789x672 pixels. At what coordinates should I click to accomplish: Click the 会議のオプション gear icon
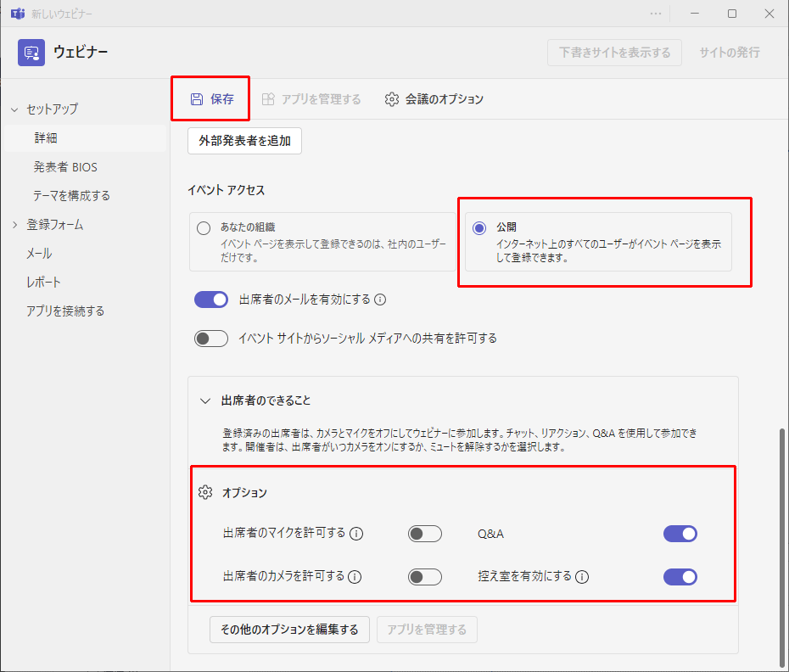[391, 99]
